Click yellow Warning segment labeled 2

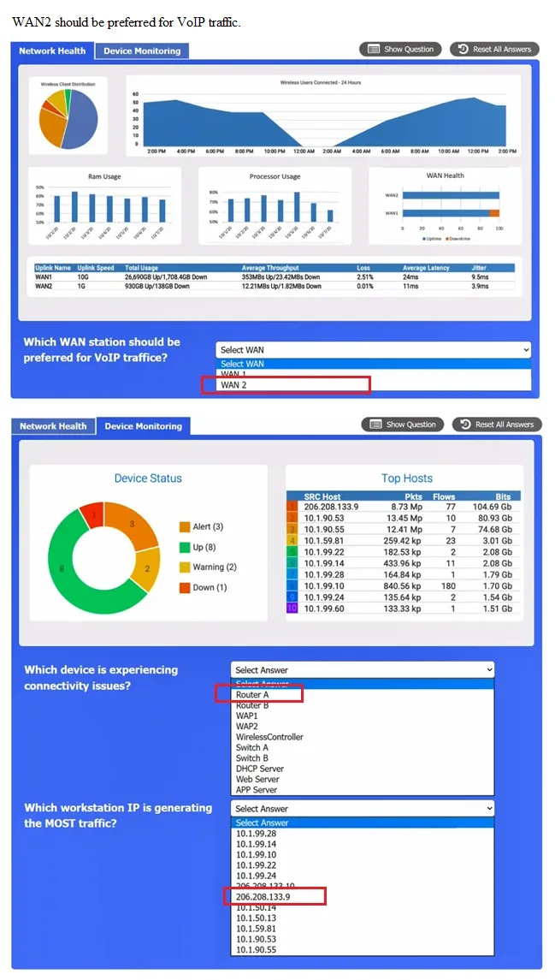tap(147, 569)
